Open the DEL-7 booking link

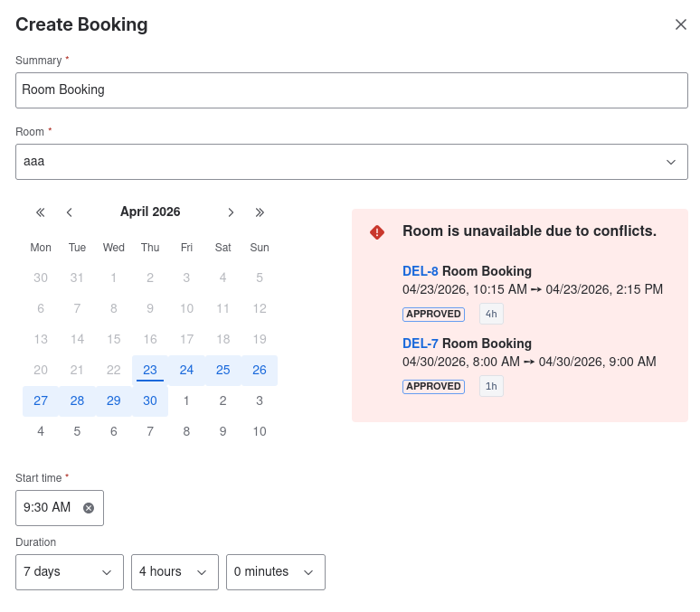(420, 344)
